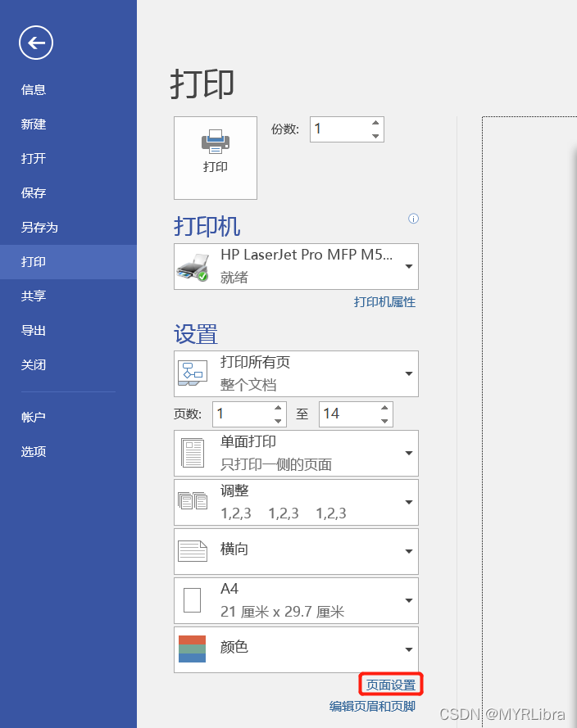
Task: Click the single-sided page icon
Action: tap(193, 453)
